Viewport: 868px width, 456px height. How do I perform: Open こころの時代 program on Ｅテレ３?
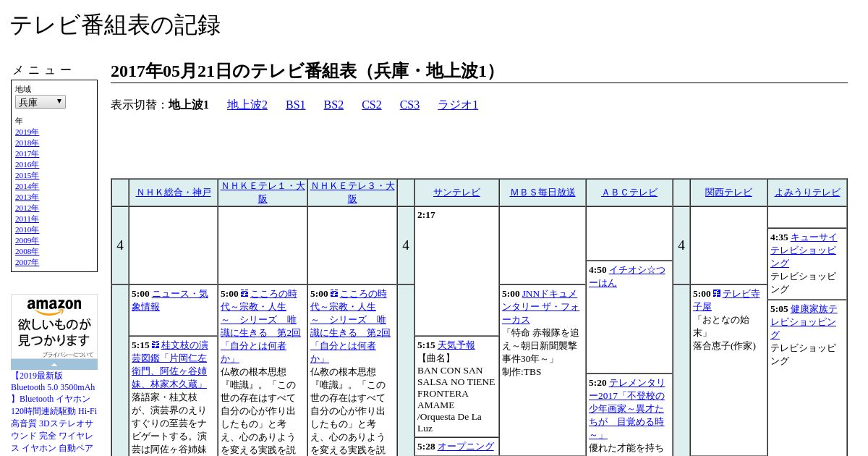coord(350,326)
